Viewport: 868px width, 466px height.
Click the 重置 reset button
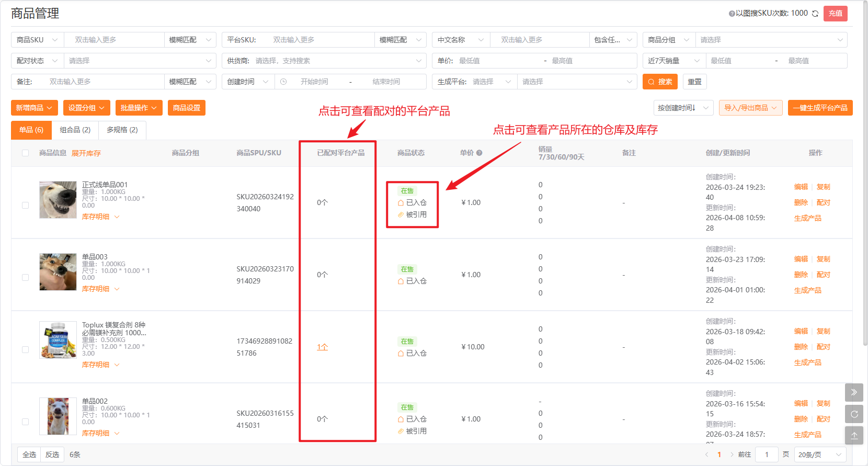point(695,82)
